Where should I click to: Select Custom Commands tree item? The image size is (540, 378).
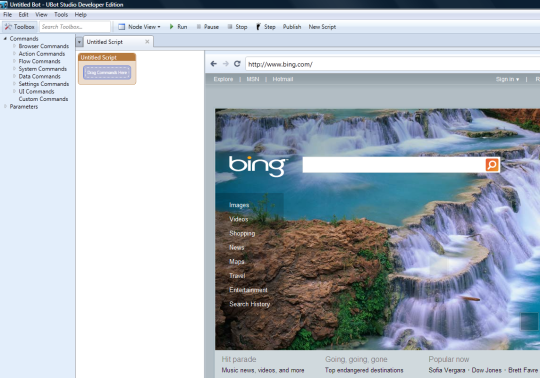43,99
